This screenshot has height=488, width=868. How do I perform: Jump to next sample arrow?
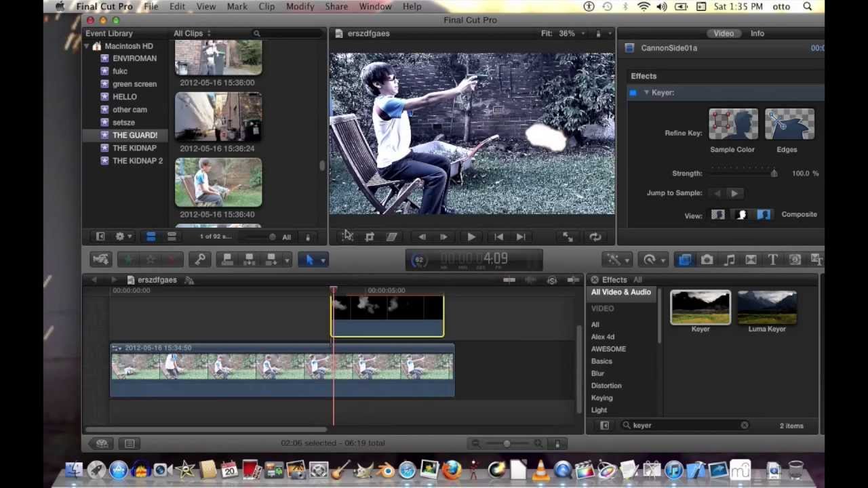[734, 193]
